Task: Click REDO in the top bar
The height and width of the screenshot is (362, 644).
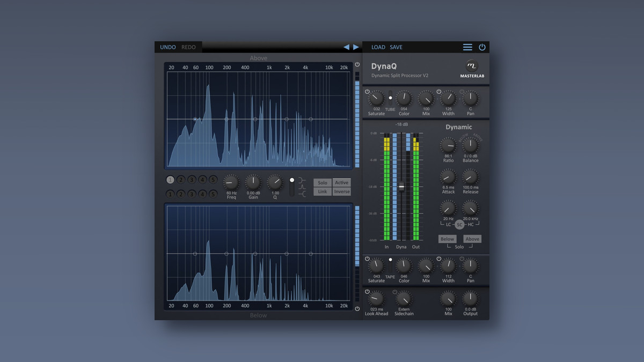Action: [188, 47]
